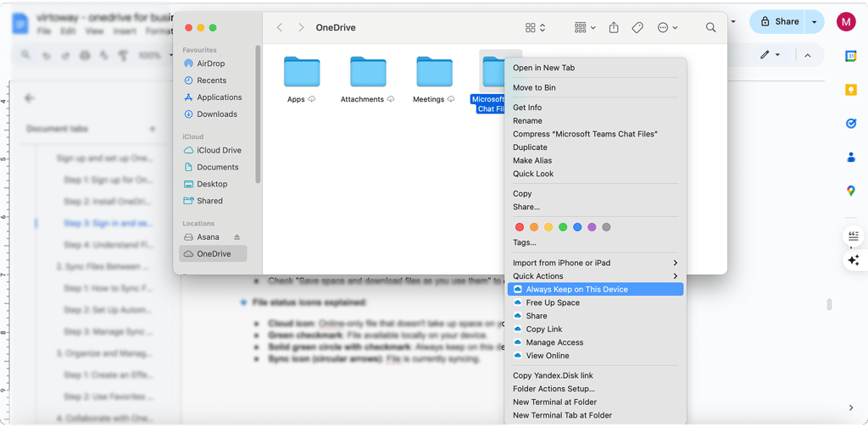
Task: Open Recents in Finder sidebar
Action: [x=213, y=80]
